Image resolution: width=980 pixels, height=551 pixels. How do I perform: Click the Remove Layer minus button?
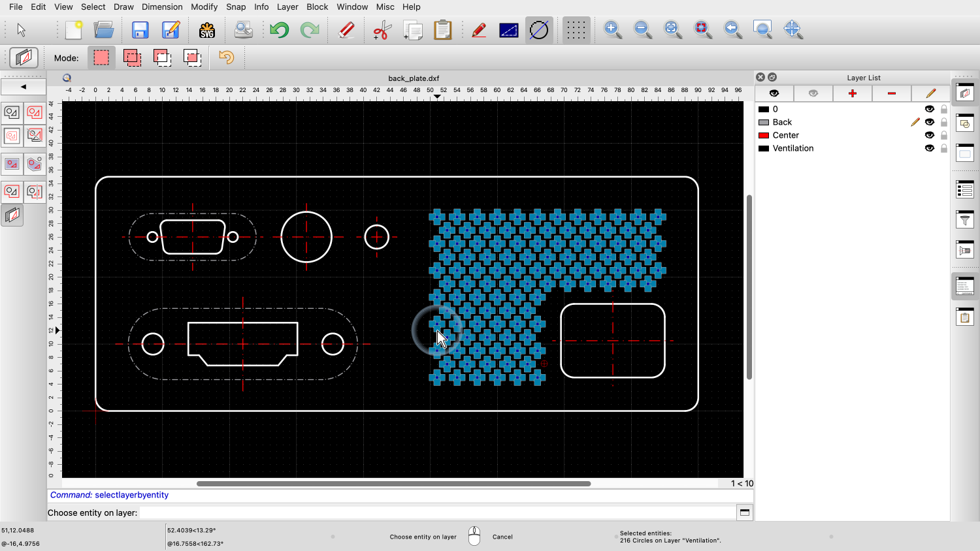point(891,93)
